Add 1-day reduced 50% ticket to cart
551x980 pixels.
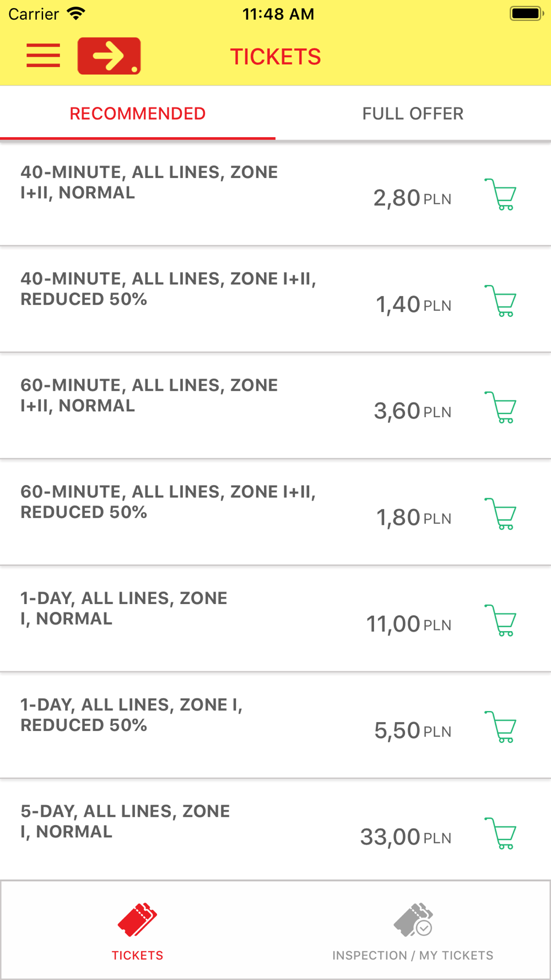[500, 727]
